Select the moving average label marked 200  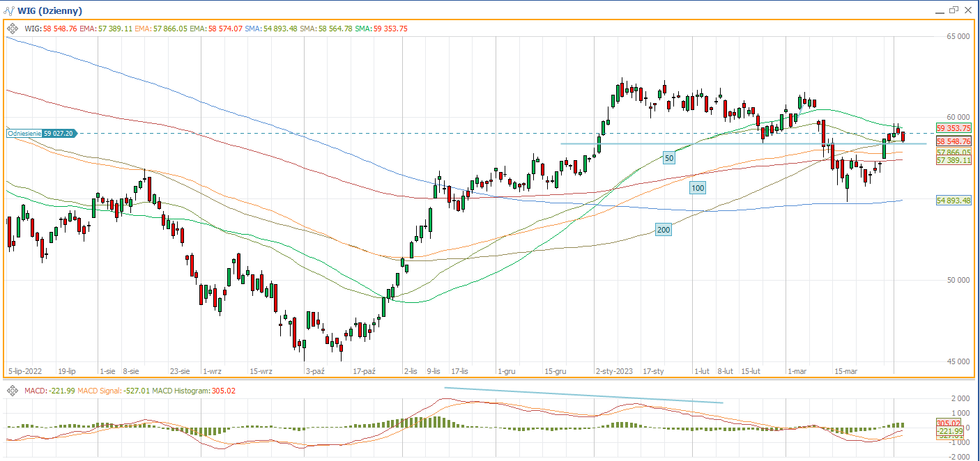(664, 230)
